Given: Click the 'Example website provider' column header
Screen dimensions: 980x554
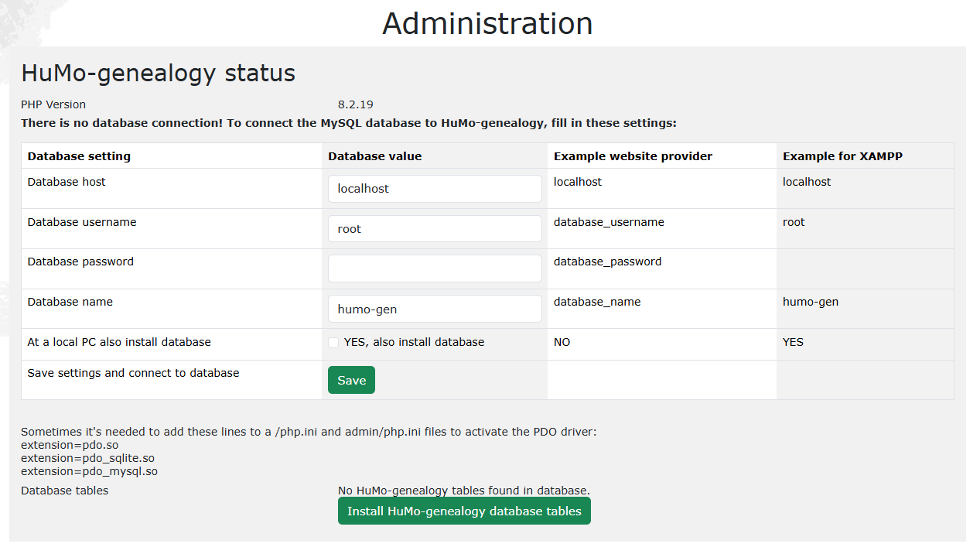Looking at the screenshot, I should tap(633, 156).
